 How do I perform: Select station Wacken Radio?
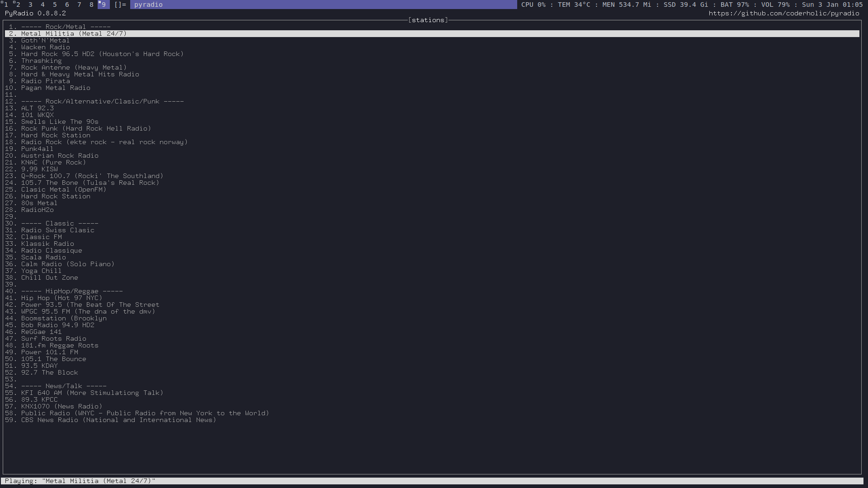pos(45,47)
